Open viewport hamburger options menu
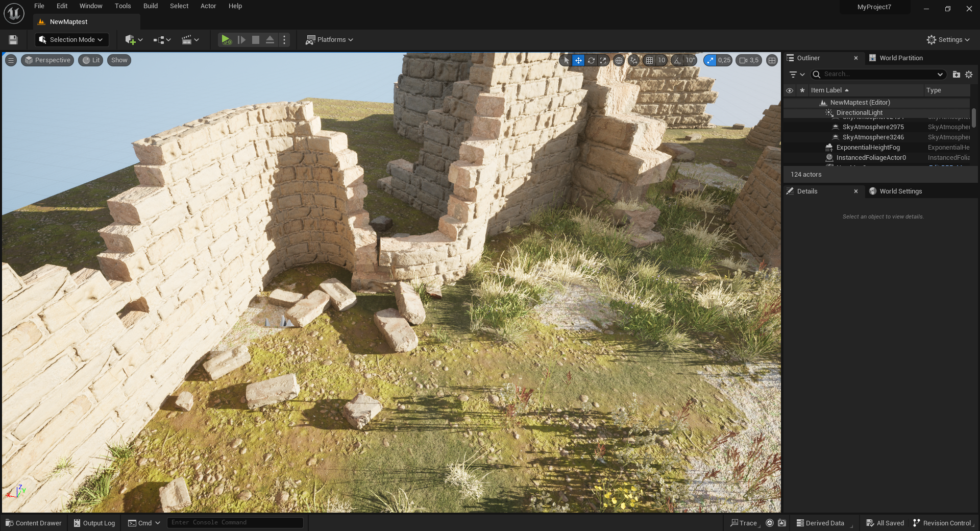Image resolution: width=980 pixels, height=531 pixels. (11, 60)
